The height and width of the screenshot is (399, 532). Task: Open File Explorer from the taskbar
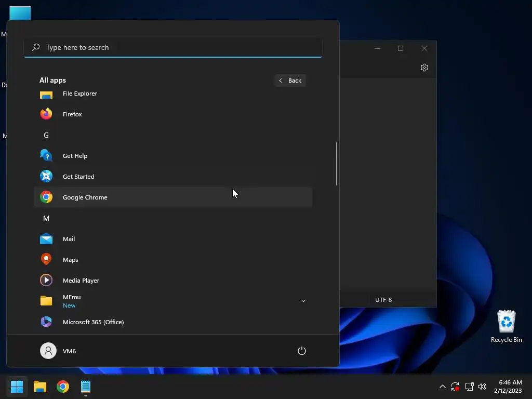[39, 387]
